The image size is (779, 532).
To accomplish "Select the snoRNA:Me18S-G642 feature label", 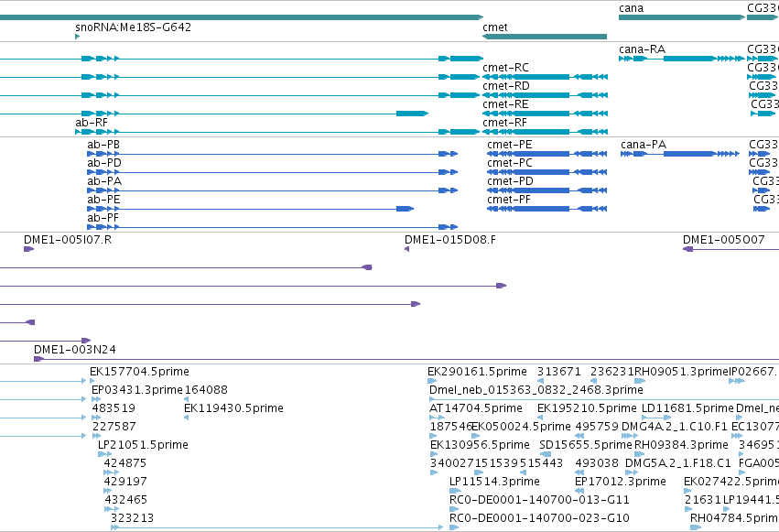I will coord(133,27).
